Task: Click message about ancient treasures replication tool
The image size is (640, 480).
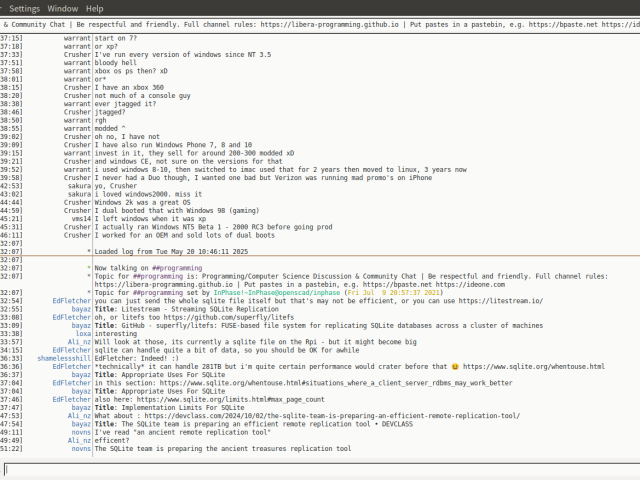Action: pyautogui.click(x=223, y=449)
